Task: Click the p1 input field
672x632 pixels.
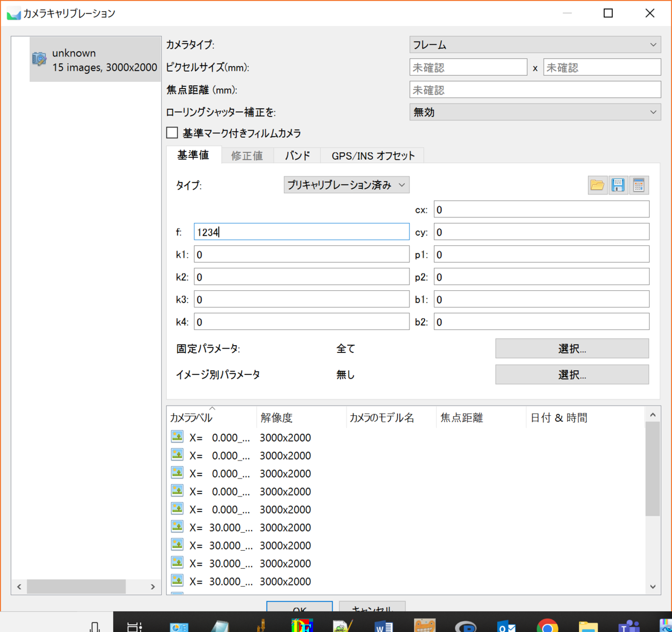Action: pos(542,254)
